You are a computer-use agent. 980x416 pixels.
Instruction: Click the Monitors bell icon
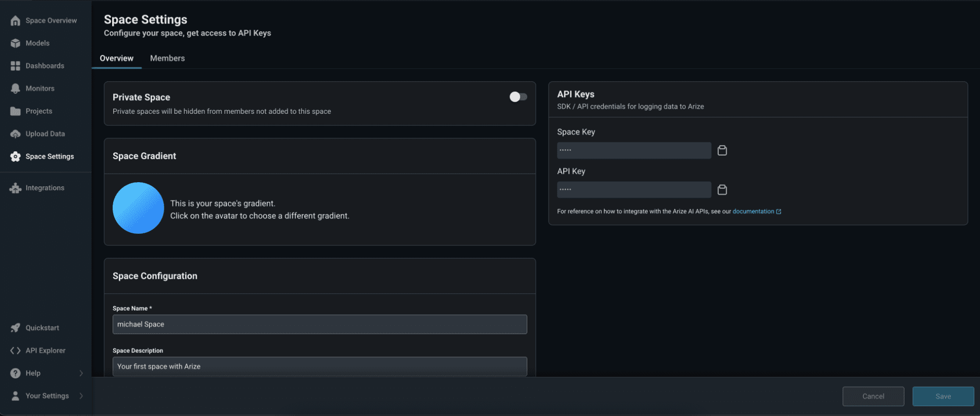pyautogui.click(x=15, y=88)
